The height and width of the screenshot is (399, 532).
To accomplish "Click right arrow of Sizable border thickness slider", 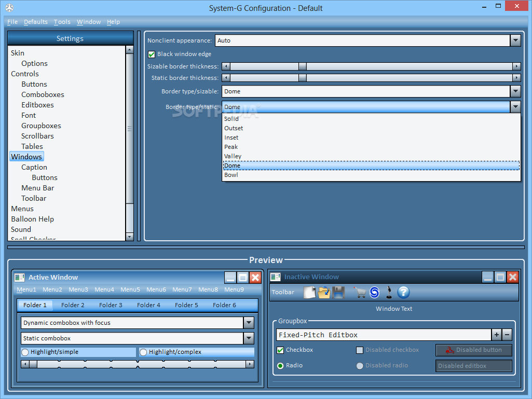I will [x=516, y=66].
